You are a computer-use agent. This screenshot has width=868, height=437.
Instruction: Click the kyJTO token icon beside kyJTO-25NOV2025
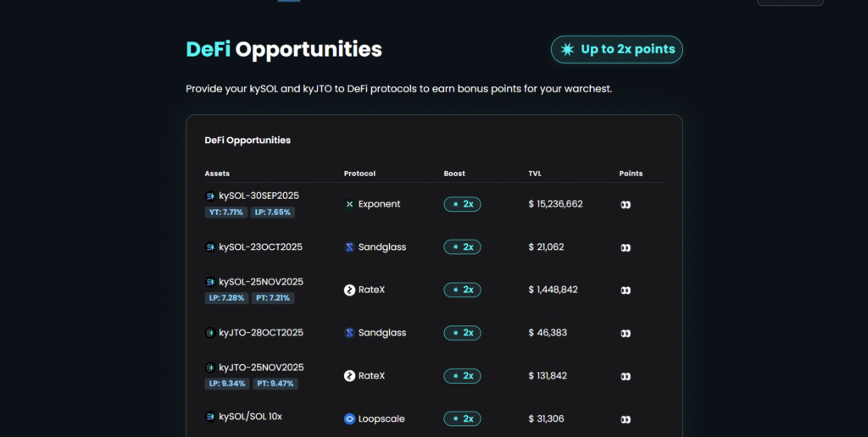click(x=210, y=368)
